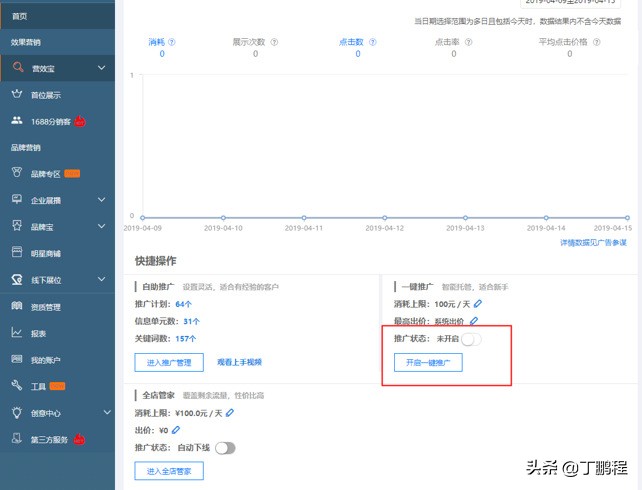This screenshot has width=642, height=490.
Task: Select the 平均点击价格 metric label
Action: [563, 42]
